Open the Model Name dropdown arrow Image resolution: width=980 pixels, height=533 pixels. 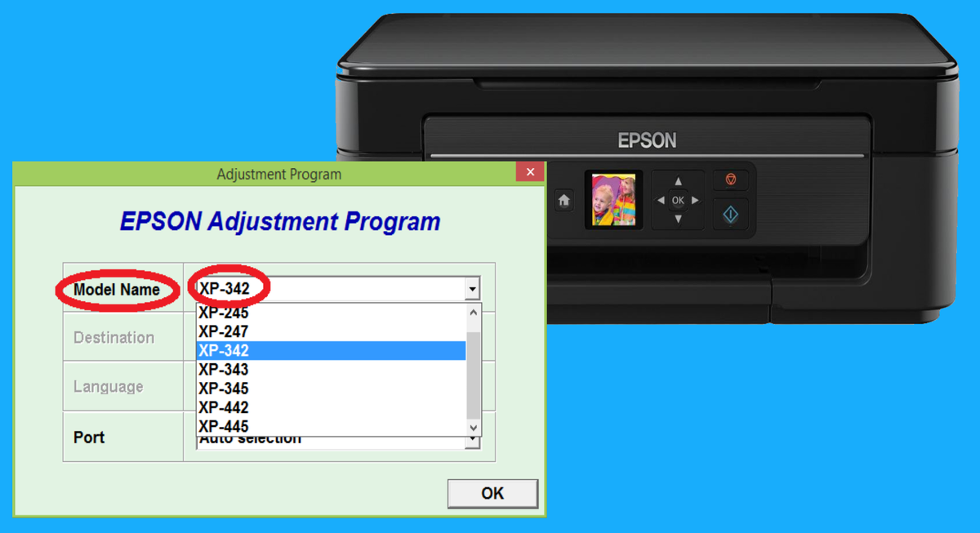tap(472, 289)
